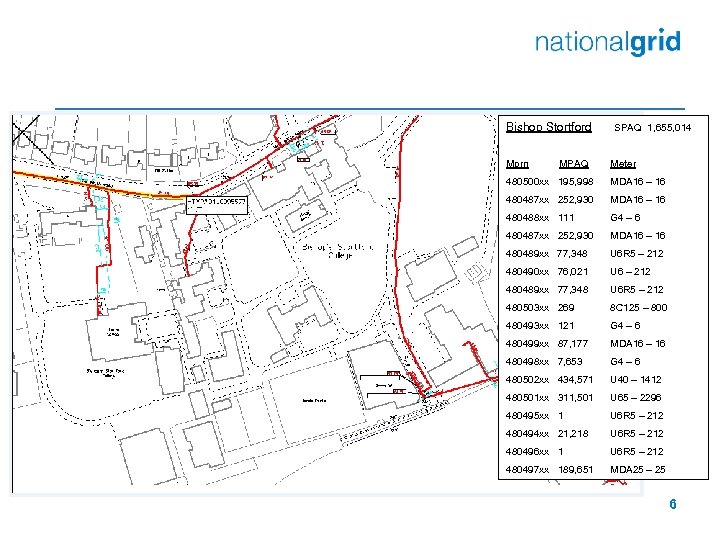Select meter 8C125 – 800
720x540 pixels.
click(x=638, y=308)
